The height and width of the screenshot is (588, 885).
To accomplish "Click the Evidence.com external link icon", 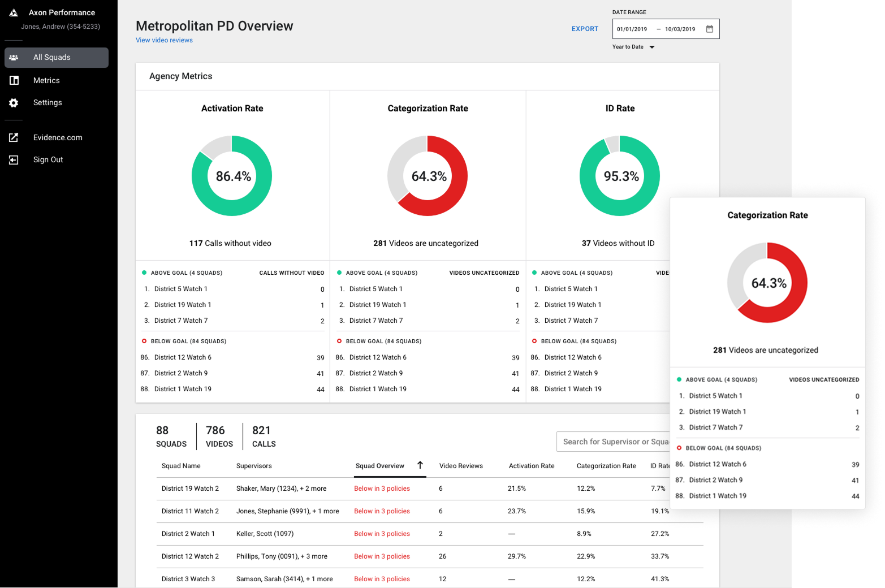I will pyautogui.click(x=14, y=137).
